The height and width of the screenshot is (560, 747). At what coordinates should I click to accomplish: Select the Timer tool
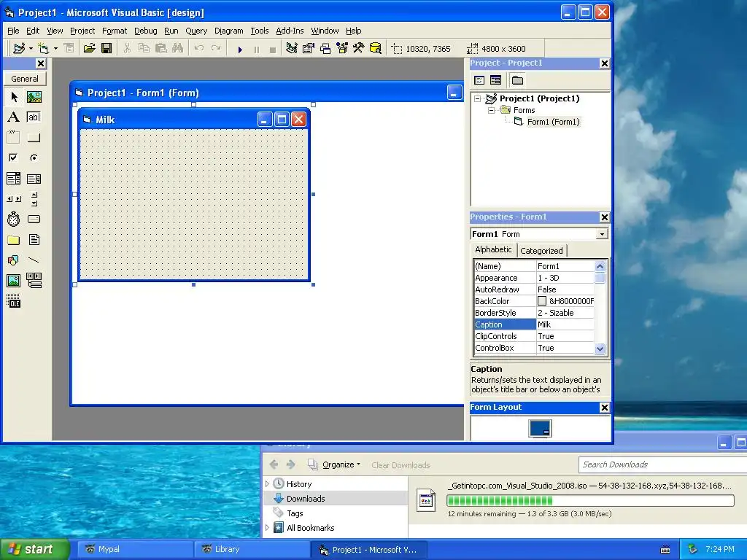click(x=14, y=219)
